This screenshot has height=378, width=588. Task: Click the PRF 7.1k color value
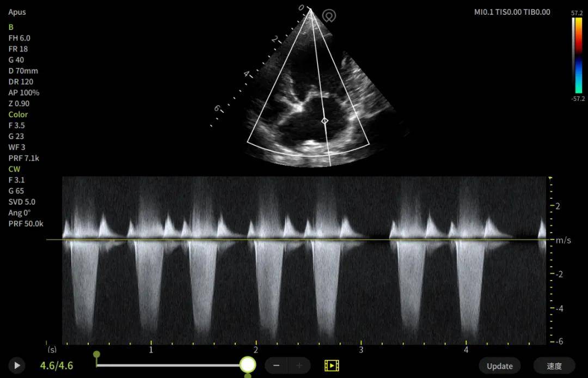(23, 158)
